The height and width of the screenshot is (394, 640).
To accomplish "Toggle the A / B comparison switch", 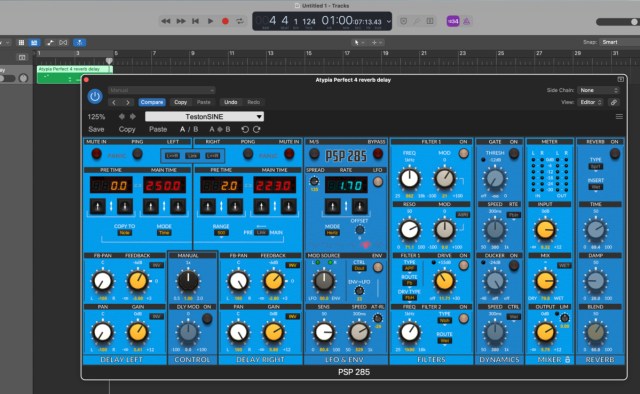I will 189,129.
